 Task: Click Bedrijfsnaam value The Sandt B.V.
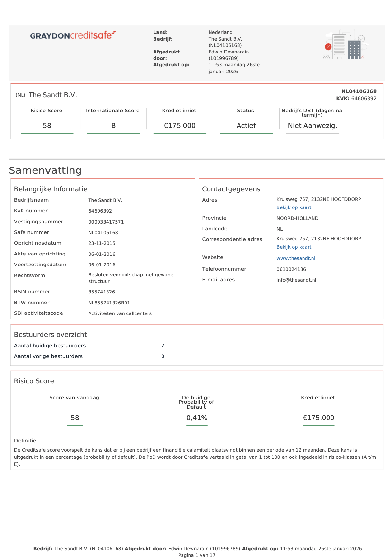(105, 200)
